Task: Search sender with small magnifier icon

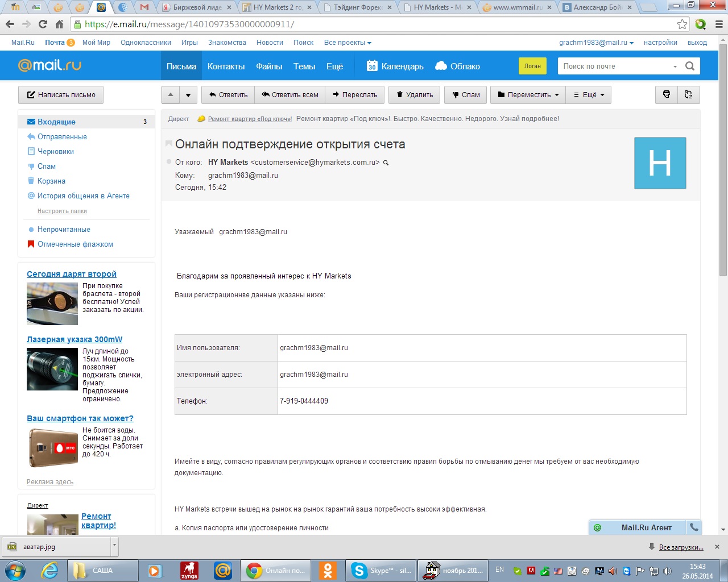Action: tap(386, 163)
